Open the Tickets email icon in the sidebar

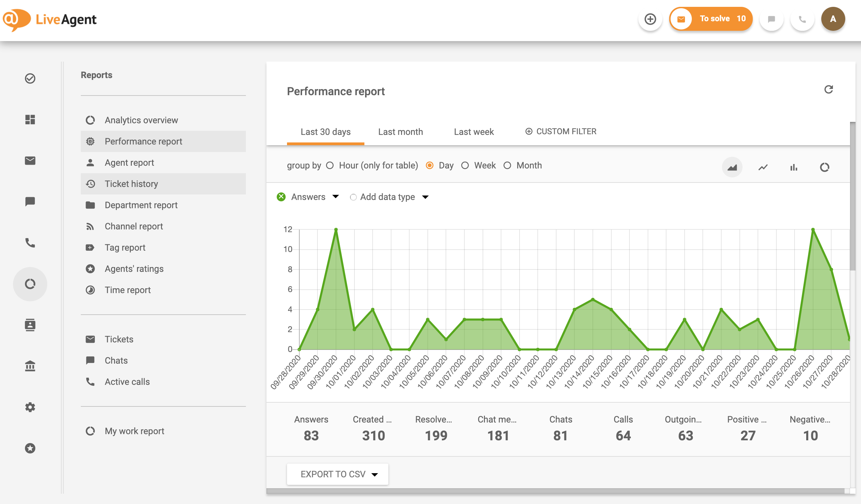pyautogui.click(x=30, y=160)
